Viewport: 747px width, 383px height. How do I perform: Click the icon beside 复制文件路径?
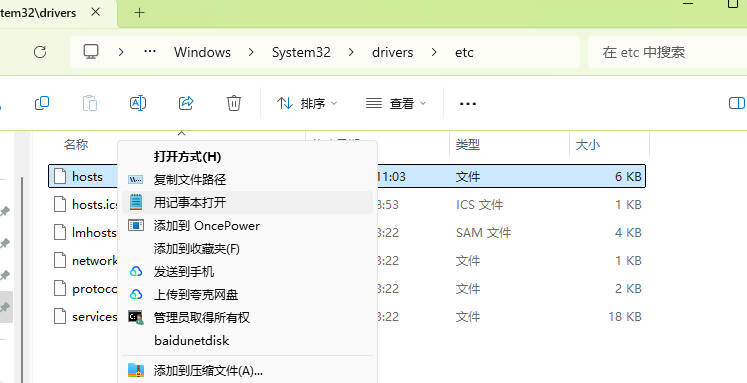click(x=136, y=180)
